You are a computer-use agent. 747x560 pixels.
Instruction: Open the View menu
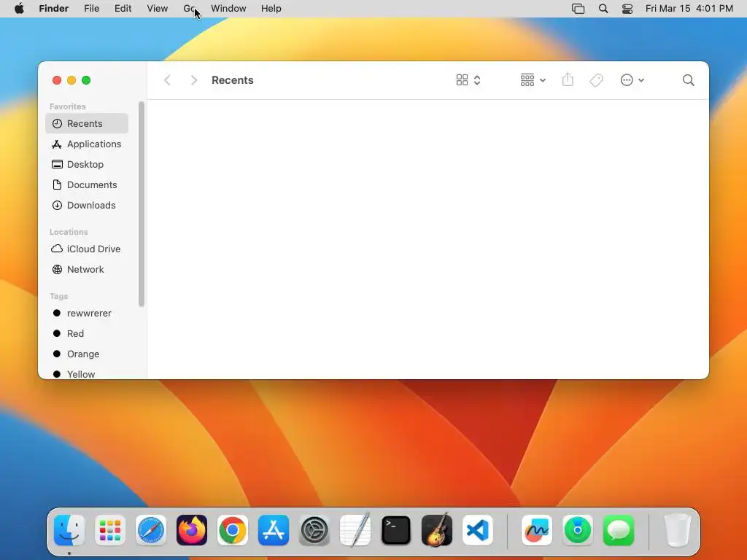[x=158, y=9]
